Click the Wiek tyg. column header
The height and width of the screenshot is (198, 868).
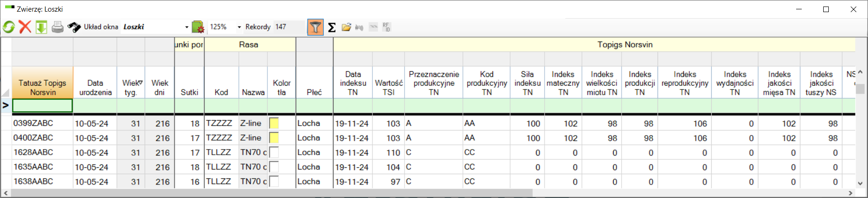(131, 82)
